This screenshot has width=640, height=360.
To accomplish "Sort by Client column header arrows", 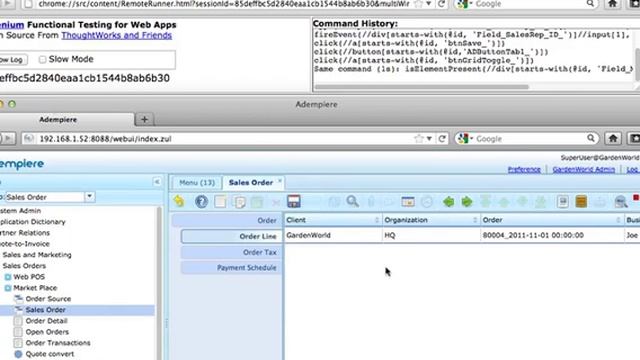I will click(376, 220).
